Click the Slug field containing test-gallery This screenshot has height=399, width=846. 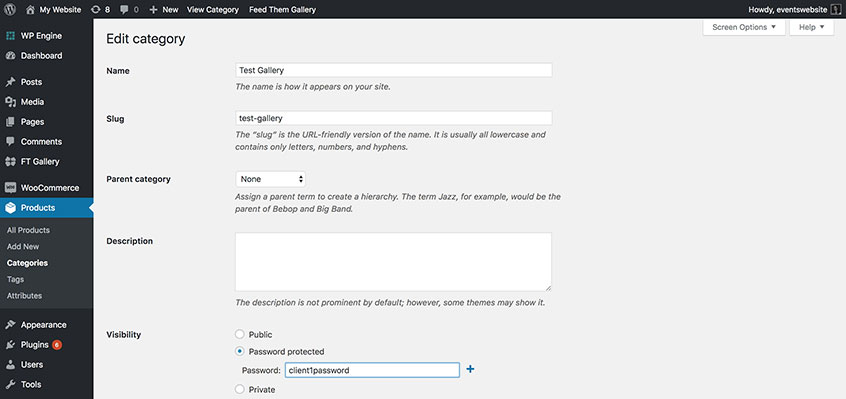[393, 118]
